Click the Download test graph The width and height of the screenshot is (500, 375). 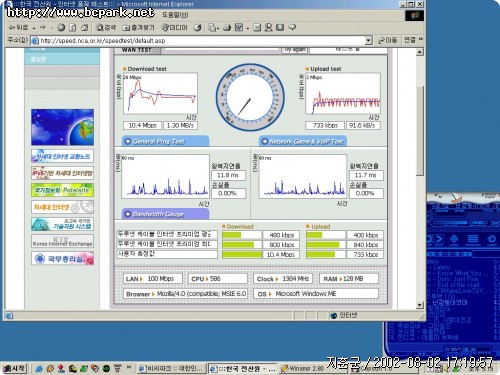(160, 94)
